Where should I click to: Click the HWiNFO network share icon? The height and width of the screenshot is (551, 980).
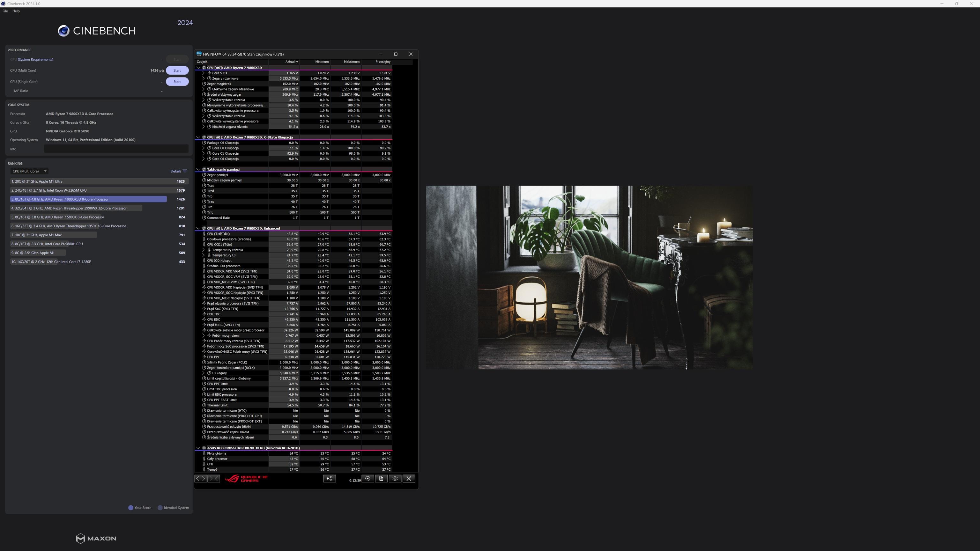pyautogui.click(x=330, y=479)
